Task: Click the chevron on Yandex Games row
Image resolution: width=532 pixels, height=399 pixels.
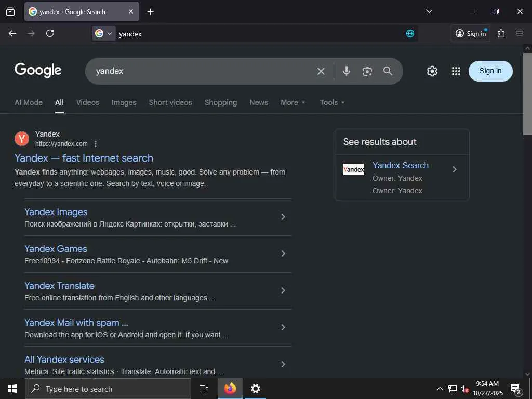Action: 283,254
